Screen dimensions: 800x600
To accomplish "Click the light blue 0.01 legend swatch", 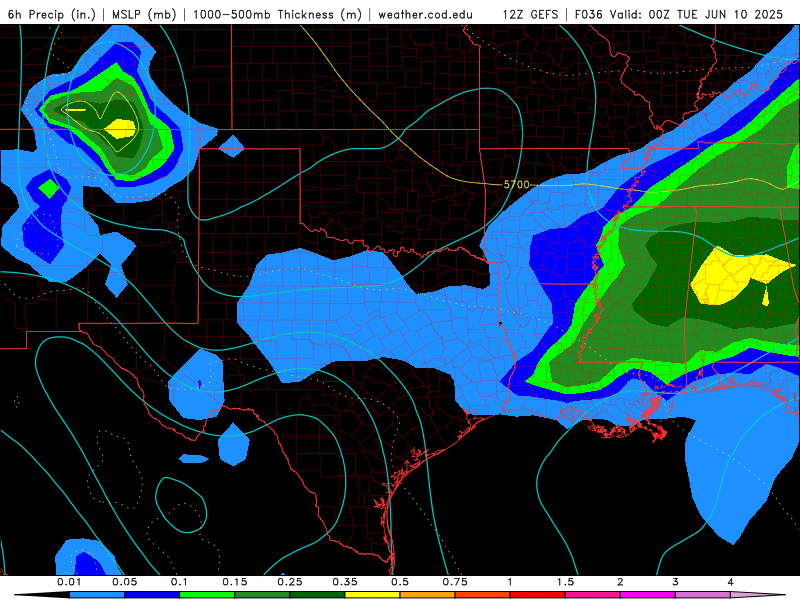I will [x=97, y=595].
